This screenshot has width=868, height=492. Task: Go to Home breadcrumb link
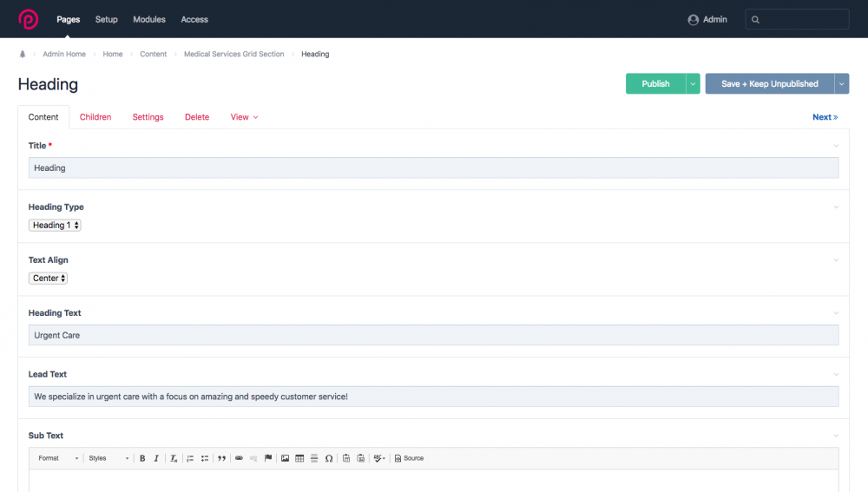[113, 55]
